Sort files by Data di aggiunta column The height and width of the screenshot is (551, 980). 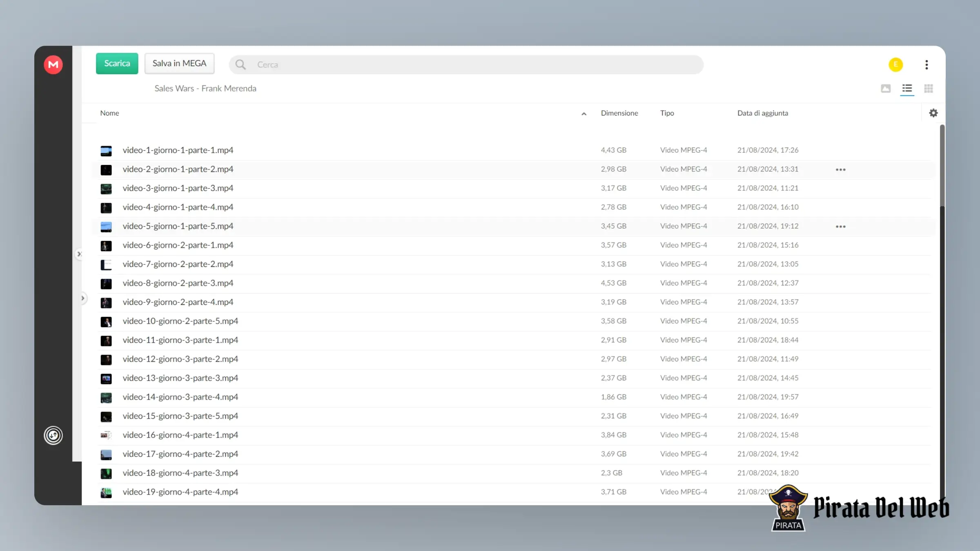pyautogui.click(x=762, y=113)
